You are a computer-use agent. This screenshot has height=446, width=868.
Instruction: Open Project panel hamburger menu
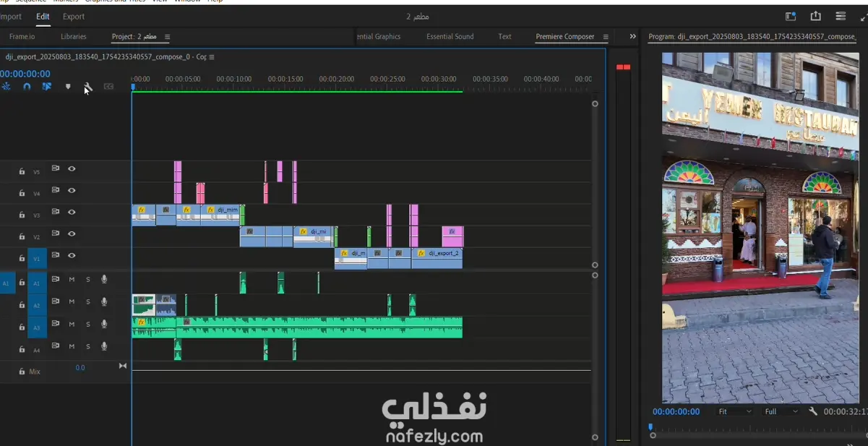coord(168,37)
